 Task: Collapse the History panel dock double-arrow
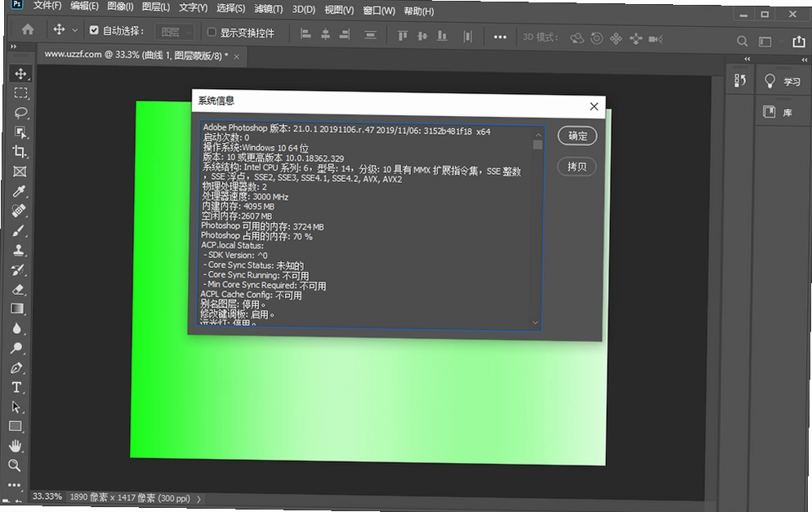747,59
